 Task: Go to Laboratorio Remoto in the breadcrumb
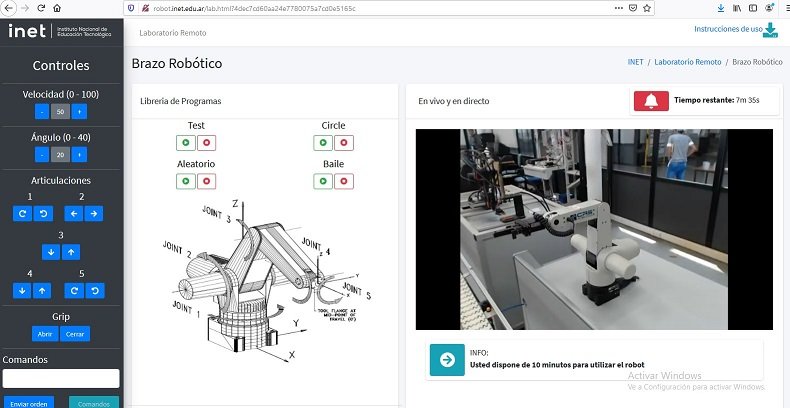pyautogui.click(x=687, y=62)
